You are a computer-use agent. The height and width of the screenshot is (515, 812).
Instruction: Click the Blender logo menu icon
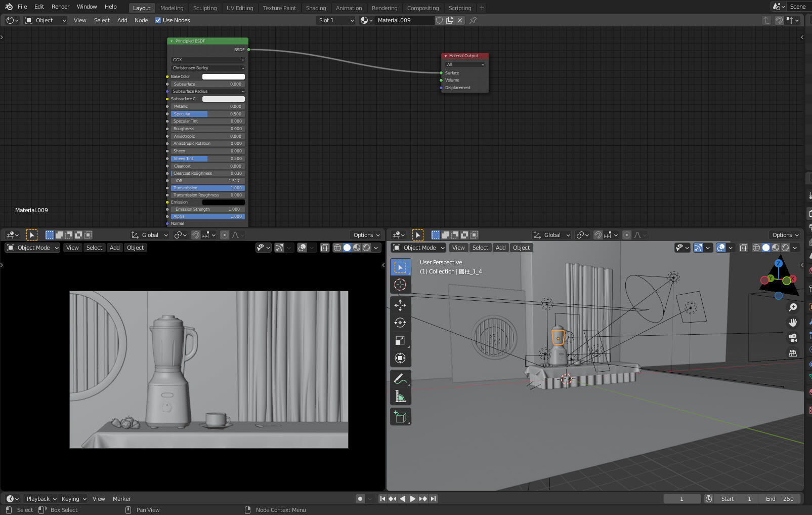click(9, 7)
